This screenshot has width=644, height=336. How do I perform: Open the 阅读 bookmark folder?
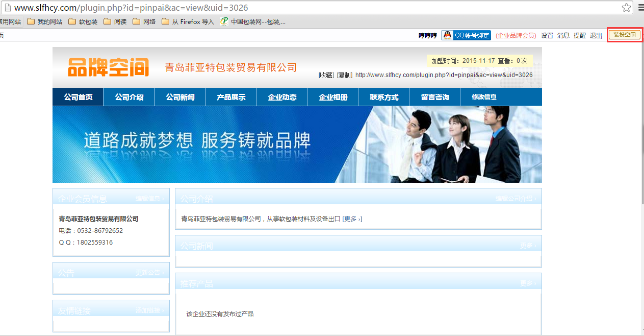(x=115, y=21)
